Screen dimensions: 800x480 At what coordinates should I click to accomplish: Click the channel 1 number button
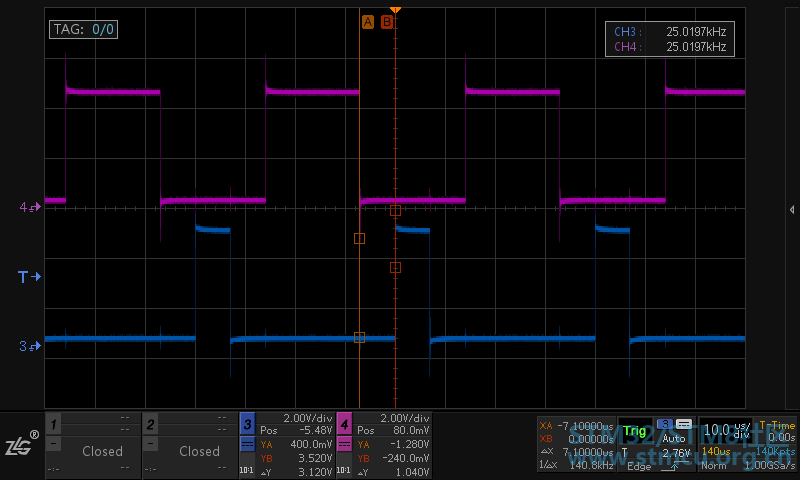tap(54, 424)
